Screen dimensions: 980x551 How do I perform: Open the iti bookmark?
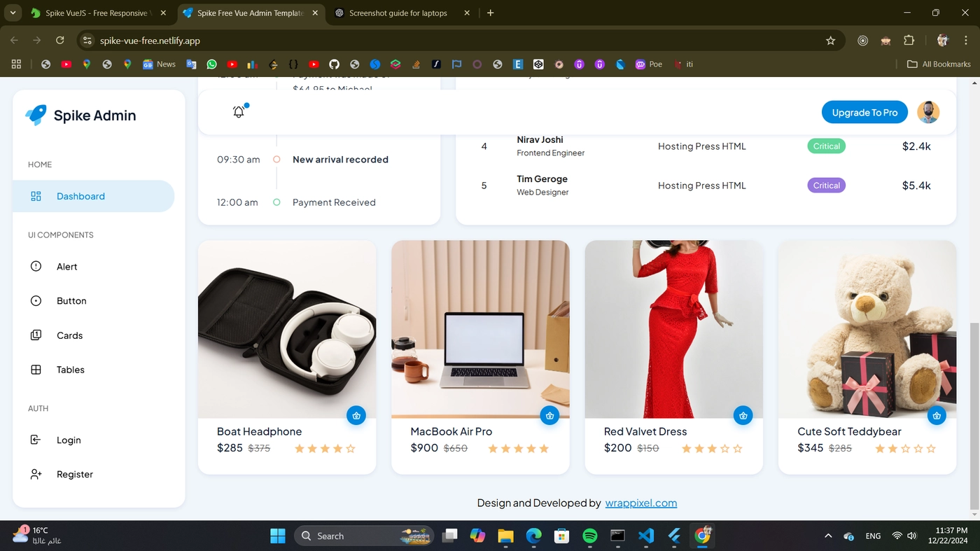point(683,64)
